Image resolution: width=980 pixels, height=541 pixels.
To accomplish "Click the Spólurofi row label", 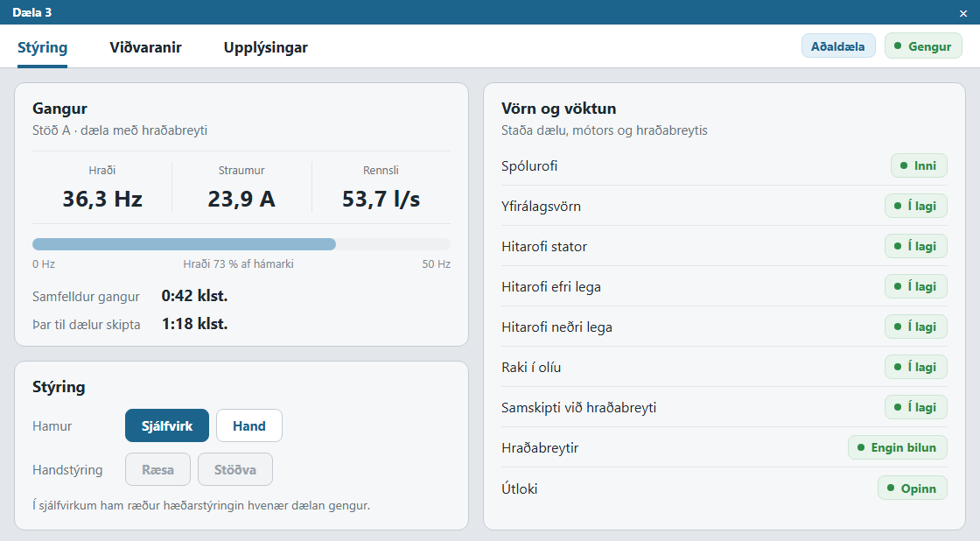I will (x=529, y=166).
